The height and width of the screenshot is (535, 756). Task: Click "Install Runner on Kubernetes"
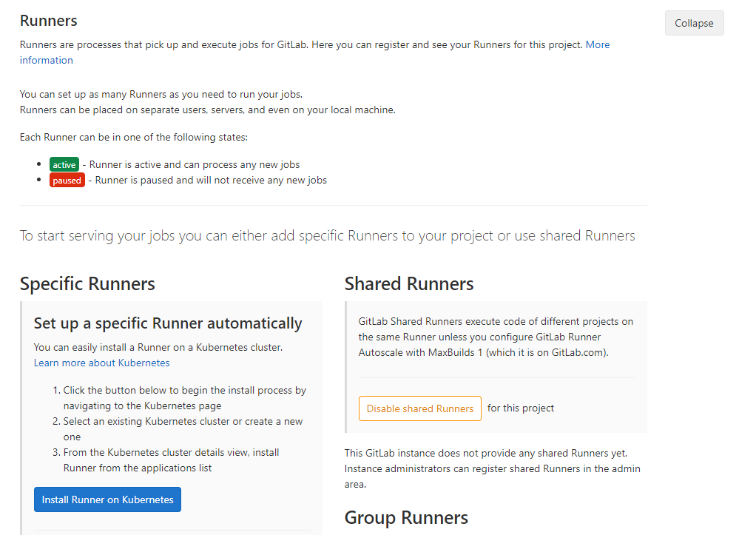coord(107,499)
